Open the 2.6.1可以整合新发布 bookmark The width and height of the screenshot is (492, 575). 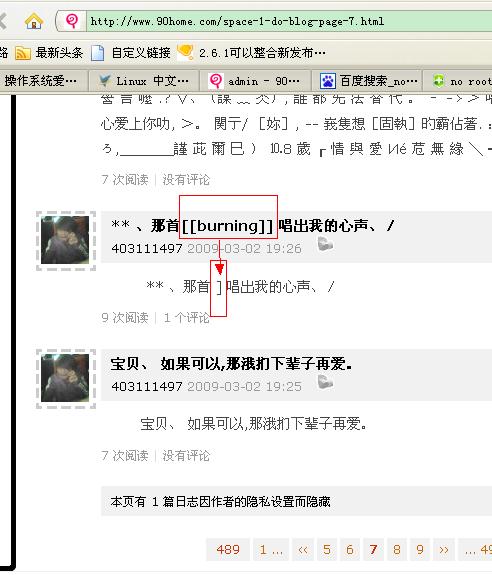251,53
